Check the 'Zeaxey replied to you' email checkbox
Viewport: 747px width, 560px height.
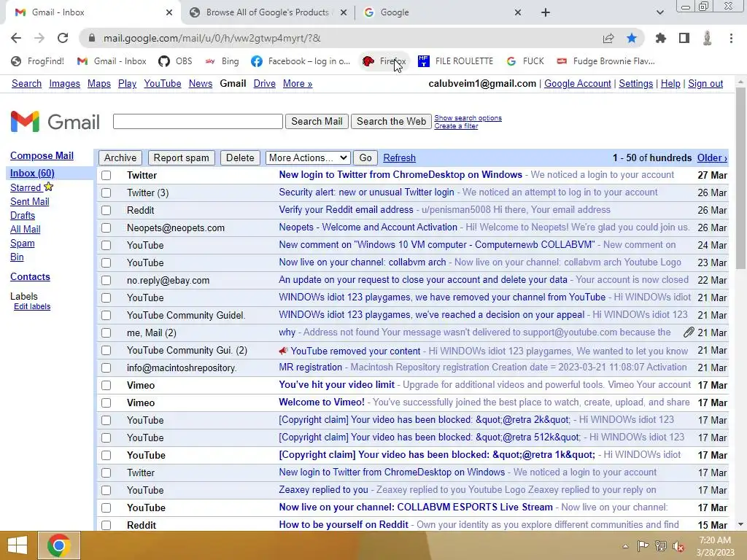point(107,490)
